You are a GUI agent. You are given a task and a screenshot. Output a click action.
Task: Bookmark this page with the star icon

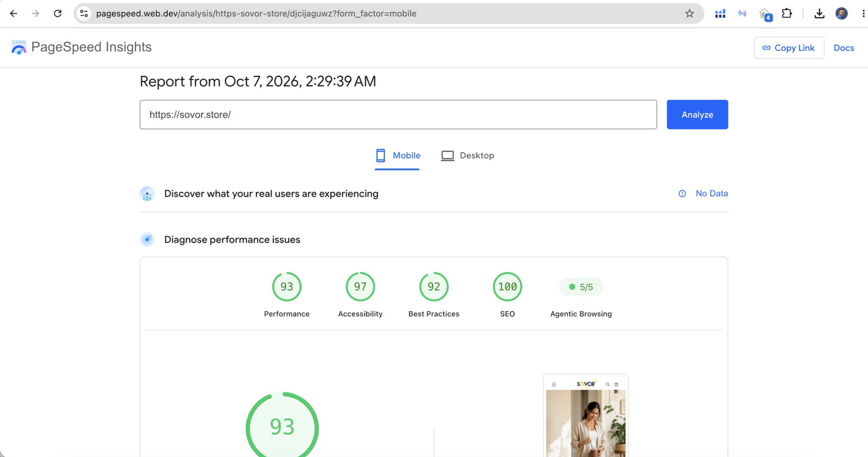(x=690, y=14)
